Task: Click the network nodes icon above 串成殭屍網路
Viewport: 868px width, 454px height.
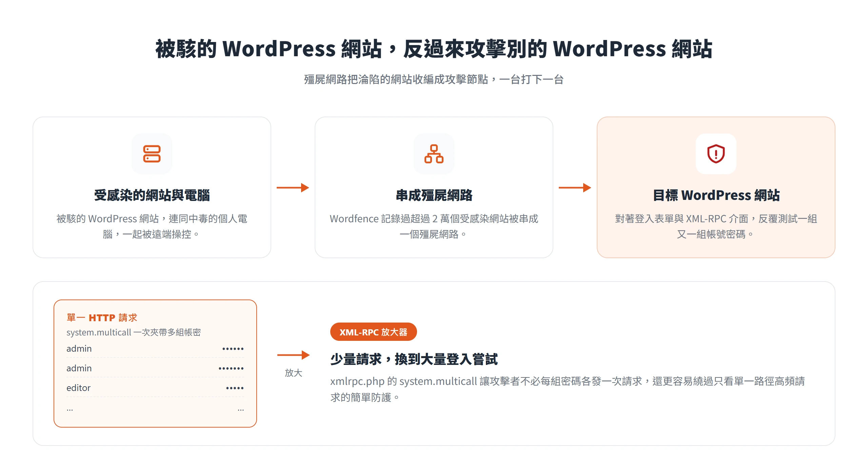Action: click(x=434, y=154)
